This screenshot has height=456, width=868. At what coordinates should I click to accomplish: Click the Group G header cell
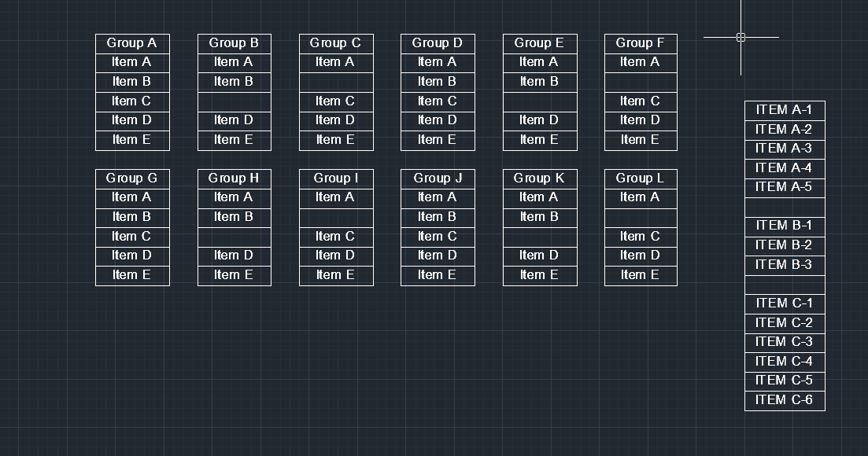tap(132, 179)
